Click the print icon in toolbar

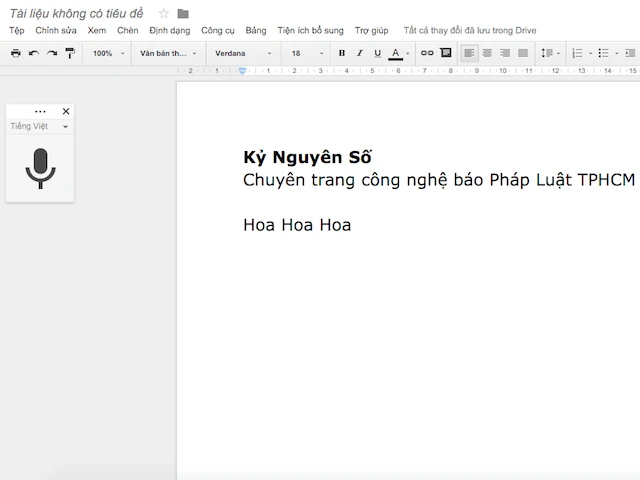click(15, 53)
